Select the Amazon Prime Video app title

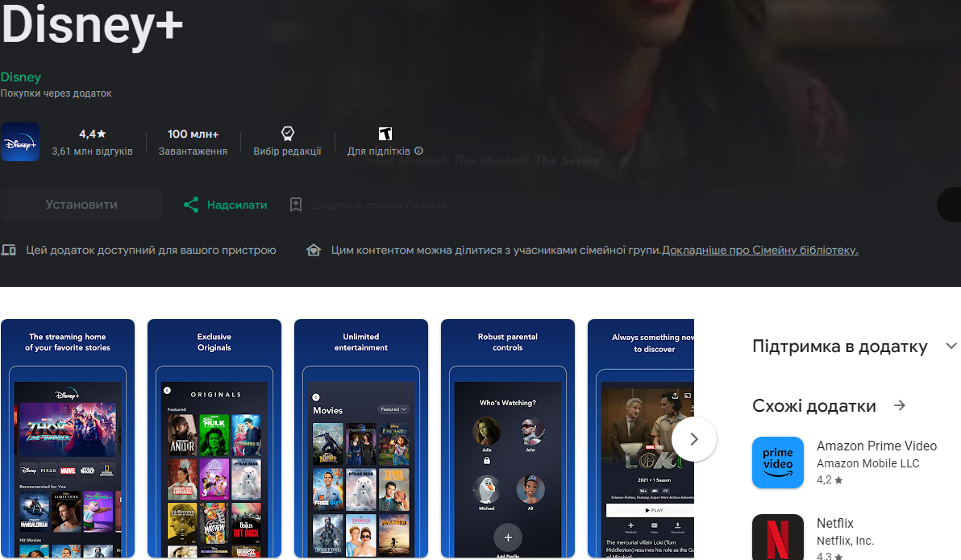876,446
